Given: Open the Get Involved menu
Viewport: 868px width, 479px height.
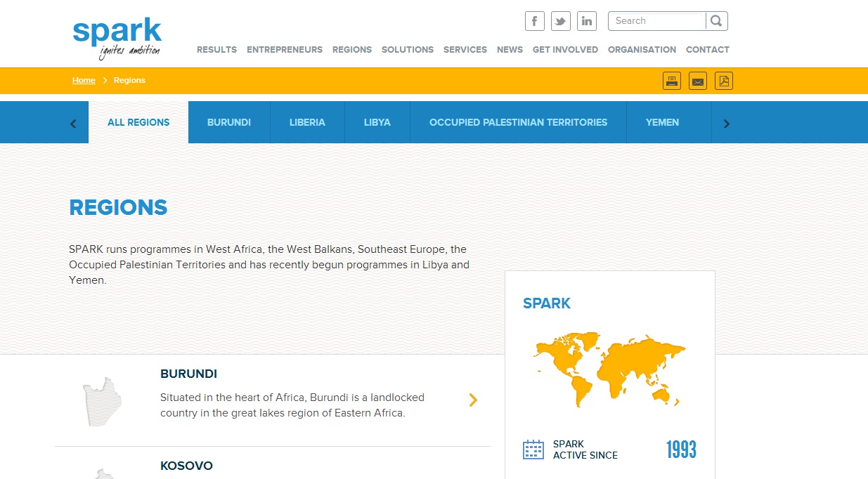Looking at the screenshot, I should click(565, 50).
